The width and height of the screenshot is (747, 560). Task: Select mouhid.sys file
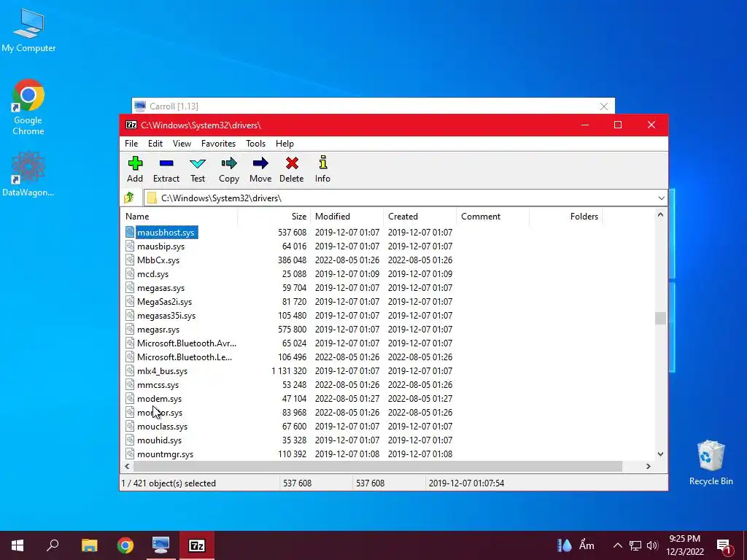click(159, 440)
